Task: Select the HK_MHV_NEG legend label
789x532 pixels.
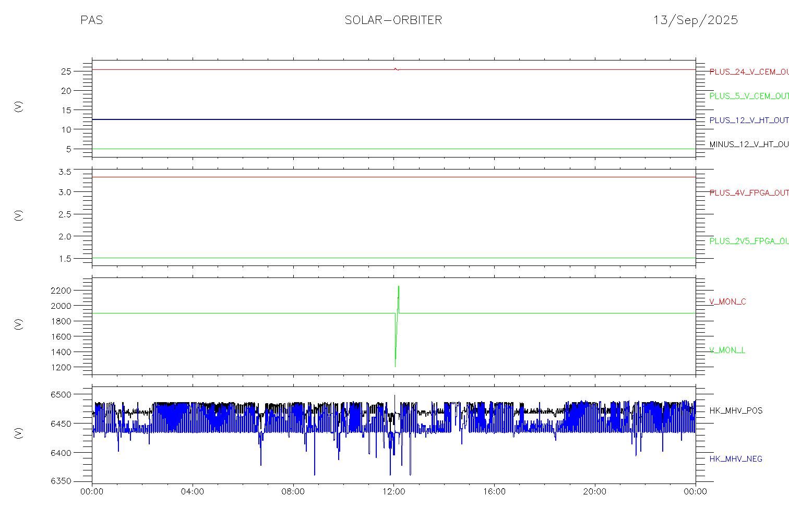Action: click(736, 459)
